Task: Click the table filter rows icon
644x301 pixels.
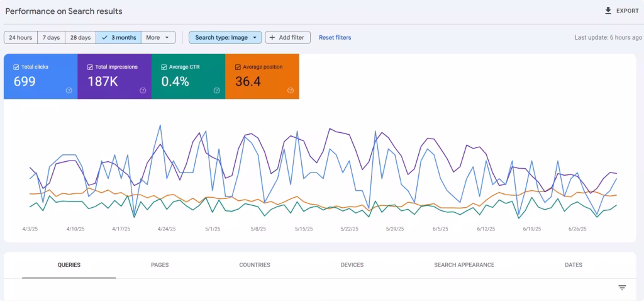Action: click(x=622, y=288)
